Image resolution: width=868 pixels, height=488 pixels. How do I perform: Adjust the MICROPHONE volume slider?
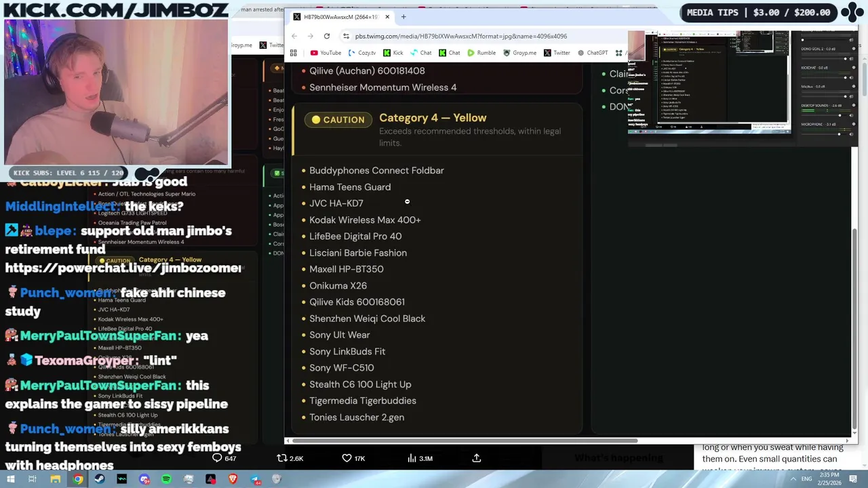824,134
